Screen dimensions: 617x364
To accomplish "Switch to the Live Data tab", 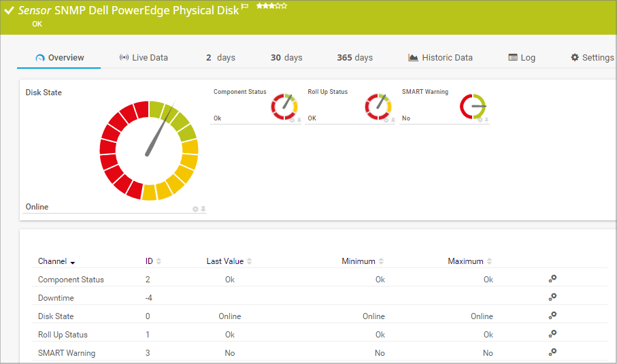I will 144,58.
